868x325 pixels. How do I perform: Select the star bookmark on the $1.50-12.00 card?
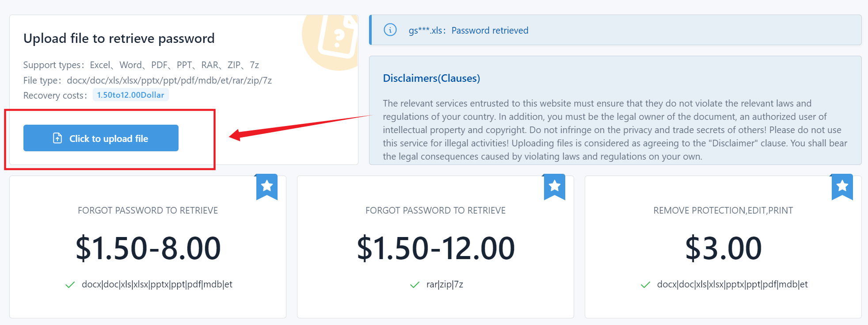(x=555, y=187)
